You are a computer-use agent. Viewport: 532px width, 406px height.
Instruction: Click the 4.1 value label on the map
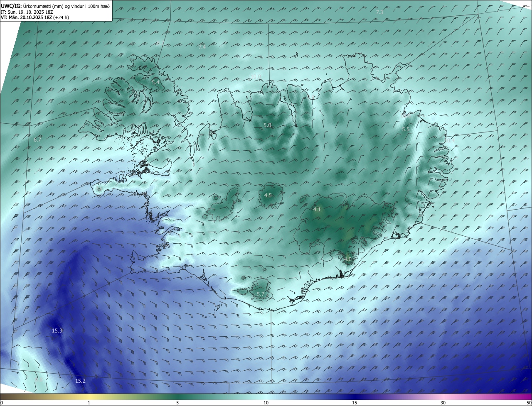pos(317,210)
